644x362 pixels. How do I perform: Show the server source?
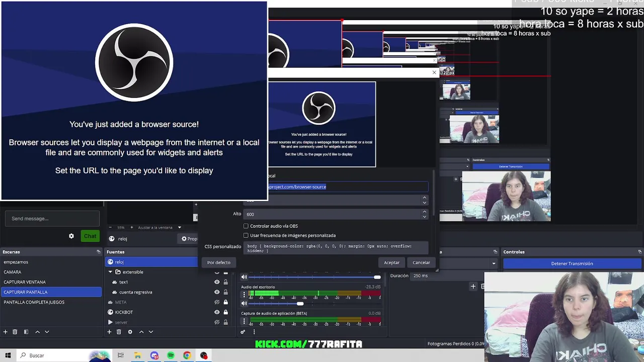[217, 322]
